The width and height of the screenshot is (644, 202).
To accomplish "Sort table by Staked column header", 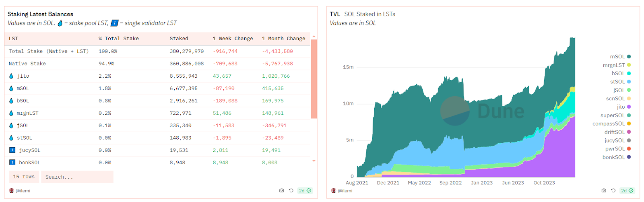I will tap(179, 39).
